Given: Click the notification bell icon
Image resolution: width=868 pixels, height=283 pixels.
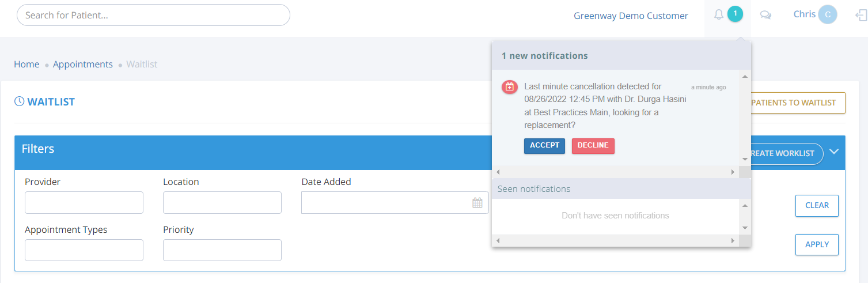Looking at the screenshot, I should 719,15.
